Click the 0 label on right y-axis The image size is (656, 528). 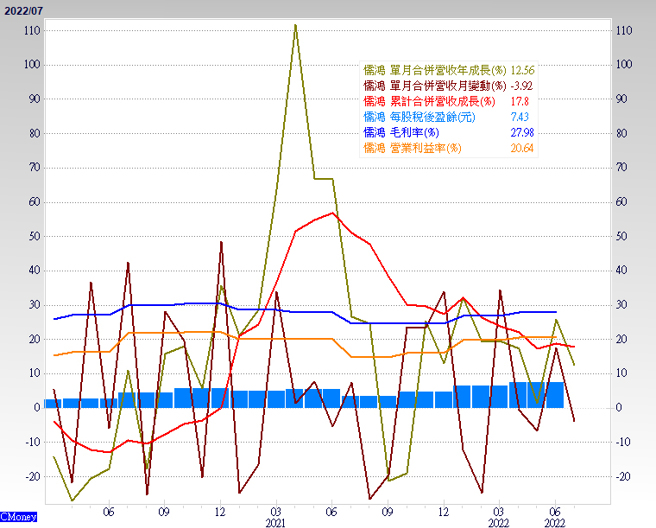coord(621,408)
